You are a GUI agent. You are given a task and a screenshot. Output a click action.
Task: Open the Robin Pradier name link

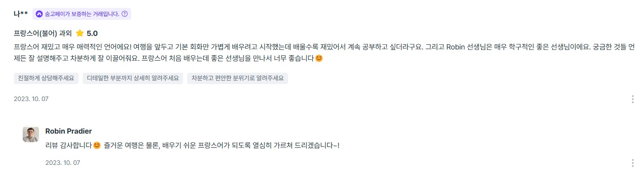[68, 131]
